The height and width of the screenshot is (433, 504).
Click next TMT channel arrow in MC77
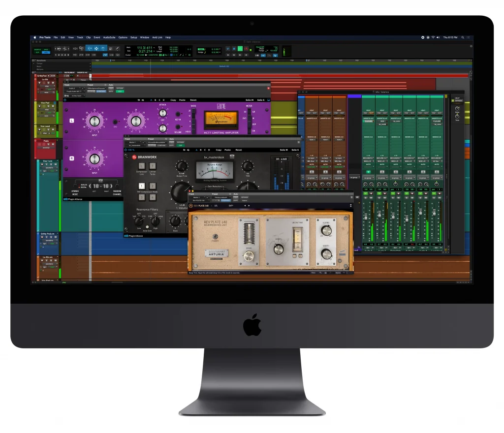pos(111,186)
